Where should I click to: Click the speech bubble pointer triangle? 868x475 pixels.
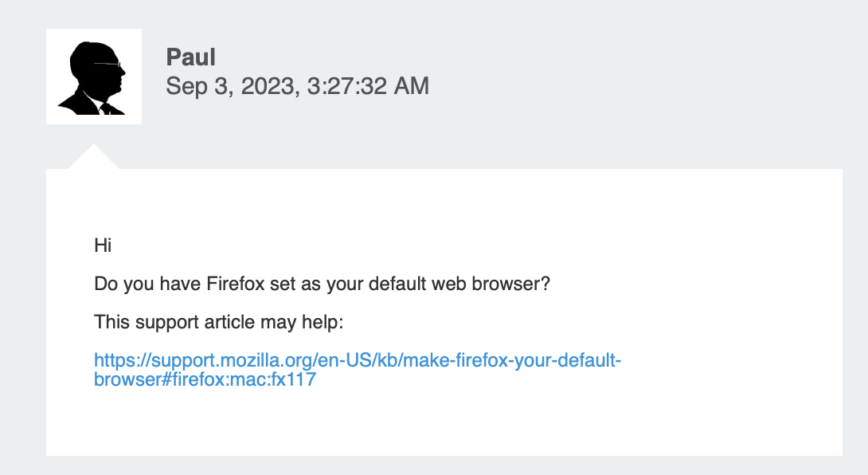coord(94,158)
